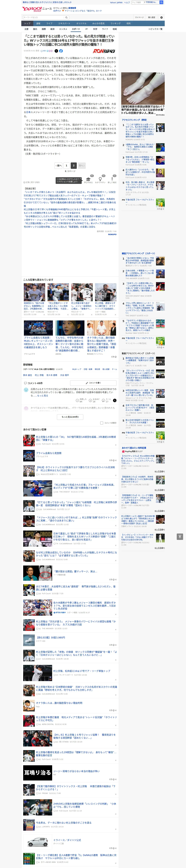React with 学びがある graduation cap icon
The width and height of the screenshot is (186, 868).
89,179
